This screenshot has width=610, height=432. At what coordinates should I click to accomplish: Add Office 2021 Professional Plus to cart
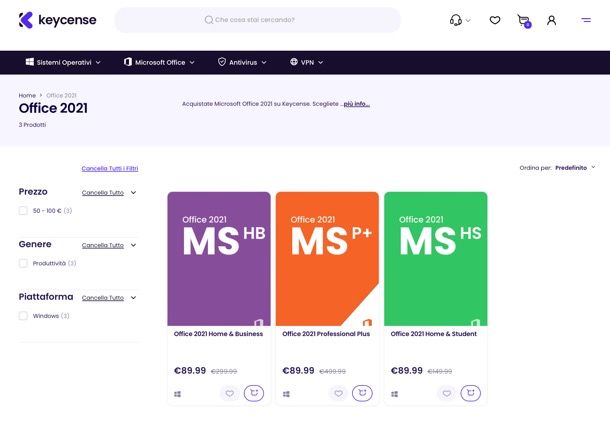(x=362, y=393)
